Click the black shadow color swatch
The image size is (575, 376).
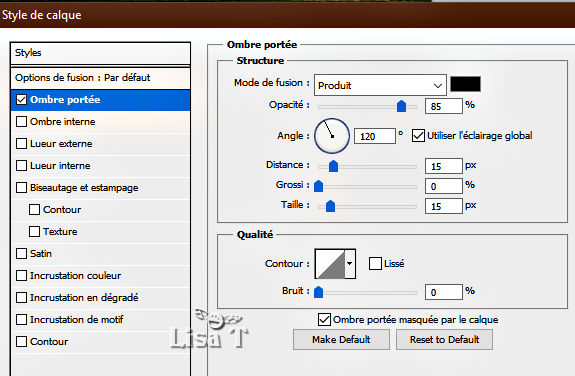click(x=465, y=84)
